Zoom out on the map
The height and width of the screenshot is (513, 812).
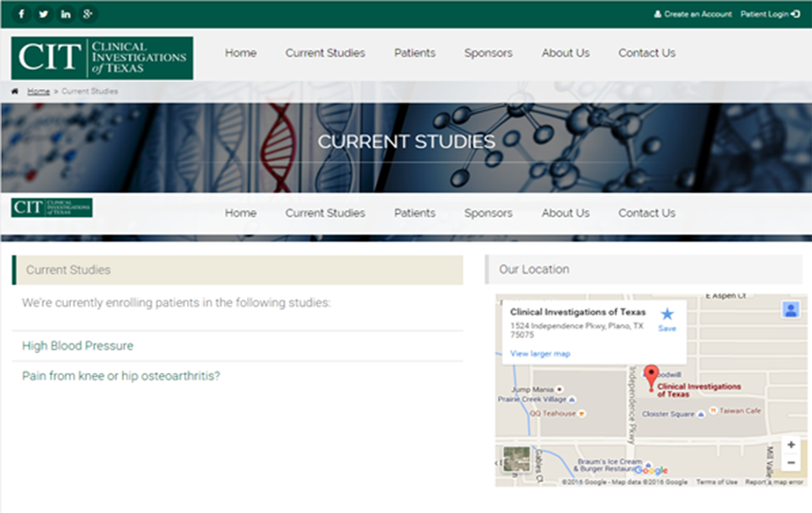tap(790, 463)
